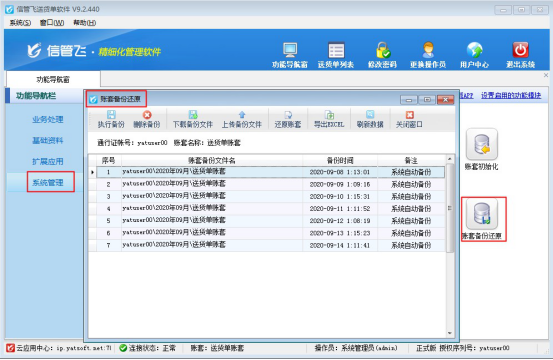
Task: Switch to 功能导航窗 tab
Action: point(53,79)
